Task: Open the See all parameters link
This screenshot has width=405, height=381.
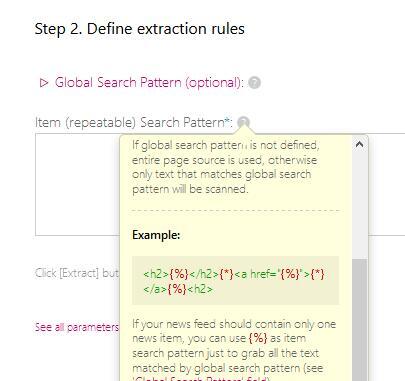Action: (77, 327)
